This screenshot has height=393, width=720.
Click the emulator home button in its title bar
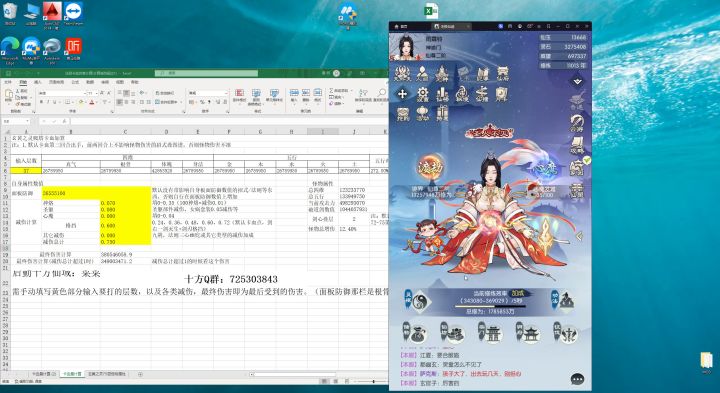[x=401, y=27]
